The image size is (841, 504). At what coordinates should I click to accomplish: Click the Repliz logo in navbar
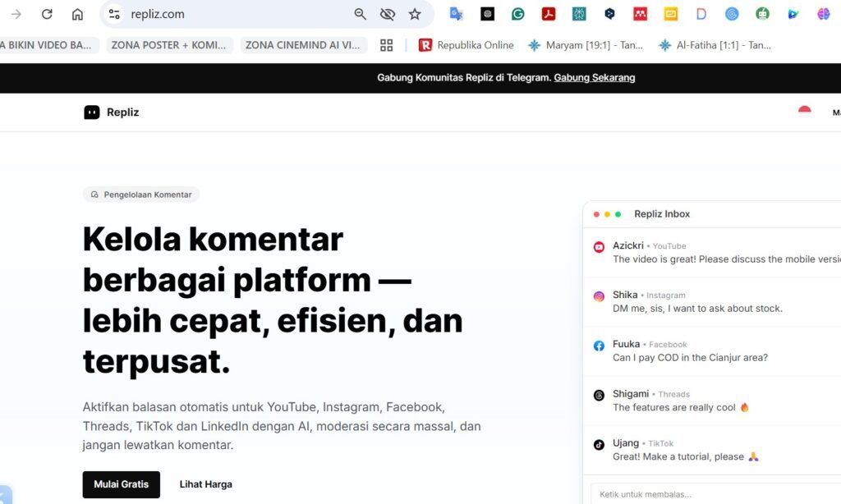[x=112, y=112]
